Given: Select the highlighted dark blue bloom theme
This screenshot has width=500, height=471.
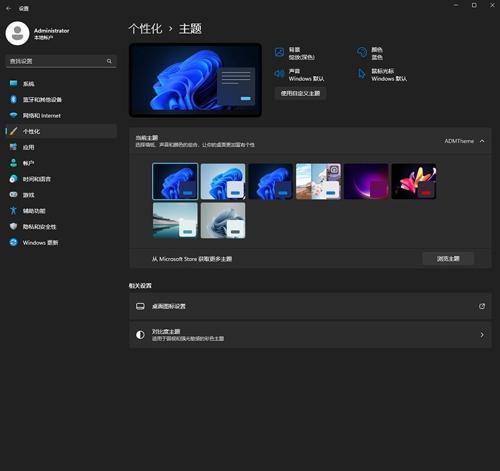Looking at the screenshot, I should 175,181.
